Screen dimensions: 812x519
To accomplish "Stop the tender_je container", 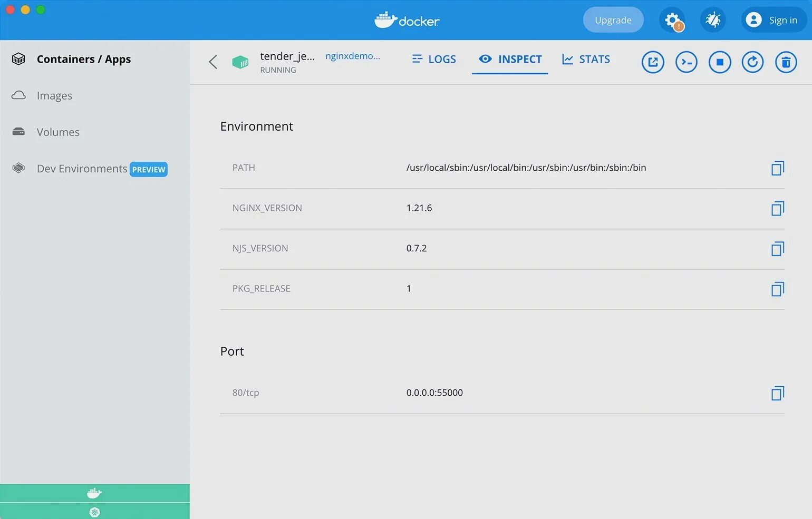I will click(719, 62).
